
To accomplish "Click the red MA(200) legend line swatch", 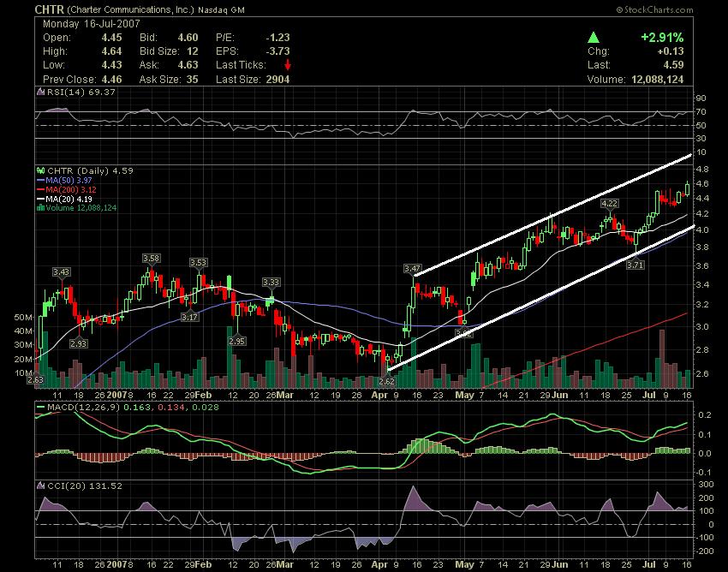I will pyautogui.click(x=41, y=189).
